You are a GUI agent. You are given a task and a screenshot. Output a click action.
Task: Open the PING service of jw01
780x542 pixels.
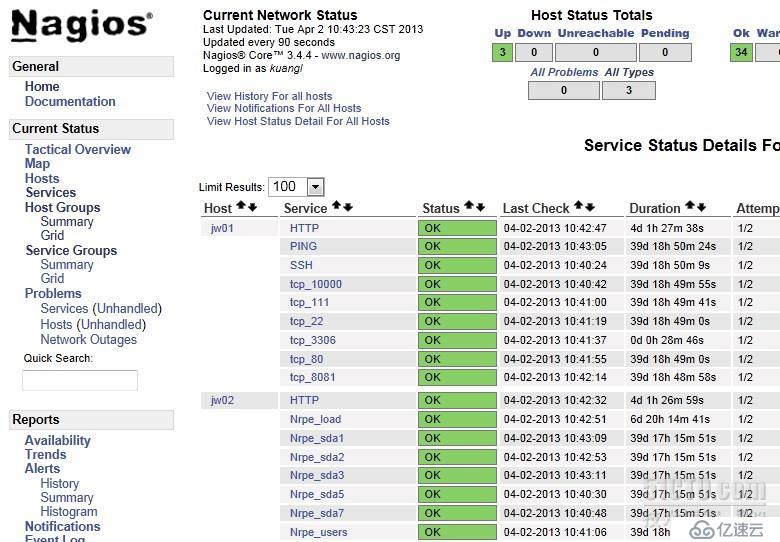click(x=303, y=246)
